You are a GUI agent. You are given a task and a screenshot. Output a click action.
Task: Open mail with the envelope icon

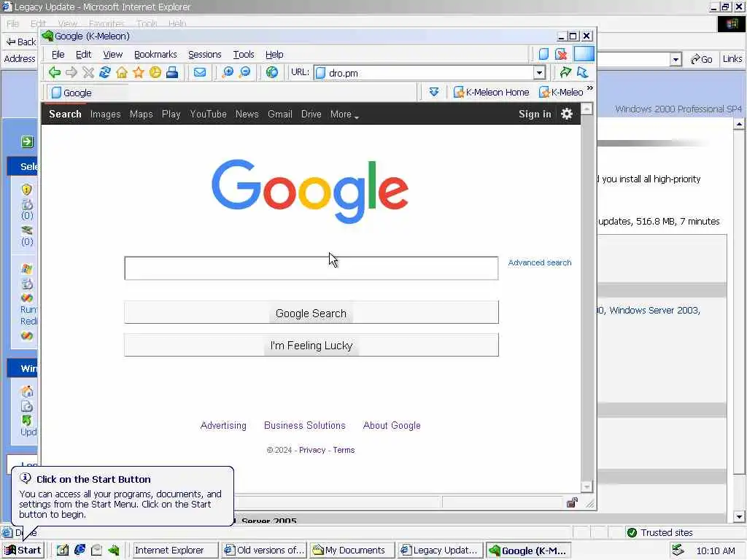tap(200, 72)
